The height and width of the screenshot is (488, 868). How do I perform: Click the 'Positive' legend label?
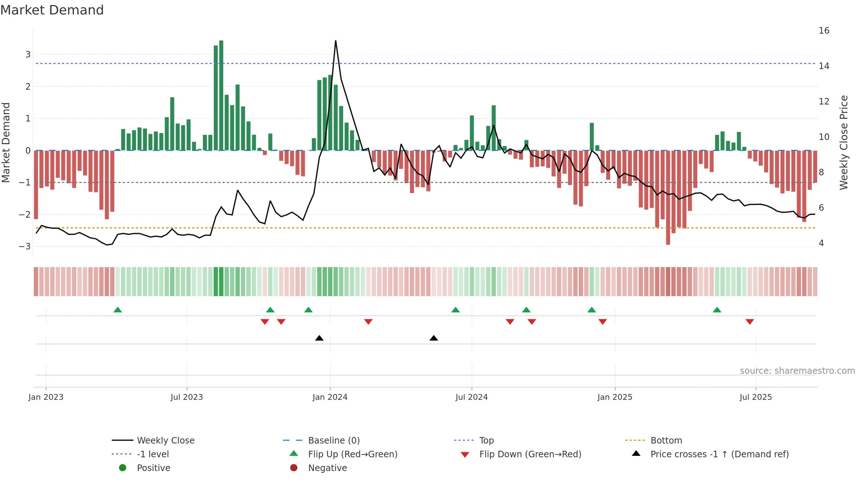pos(153,468)
